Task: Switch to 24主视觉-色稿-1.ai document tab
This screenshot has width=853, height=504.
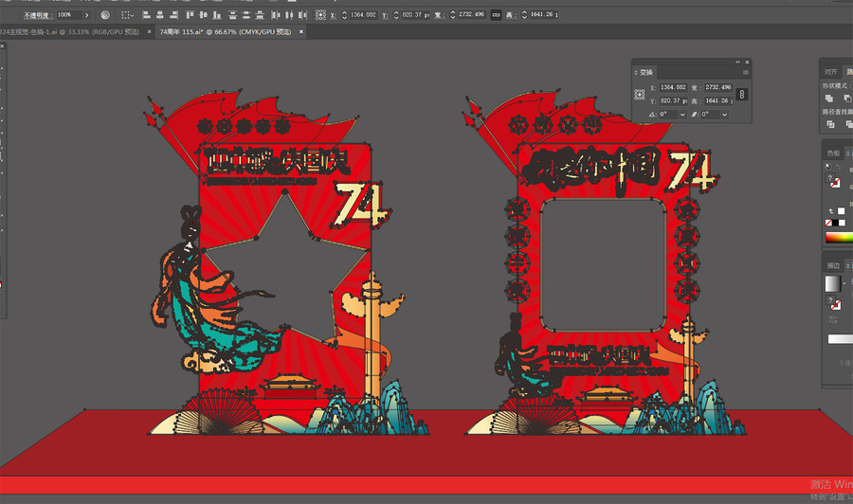Action: (x=69, y=32)
